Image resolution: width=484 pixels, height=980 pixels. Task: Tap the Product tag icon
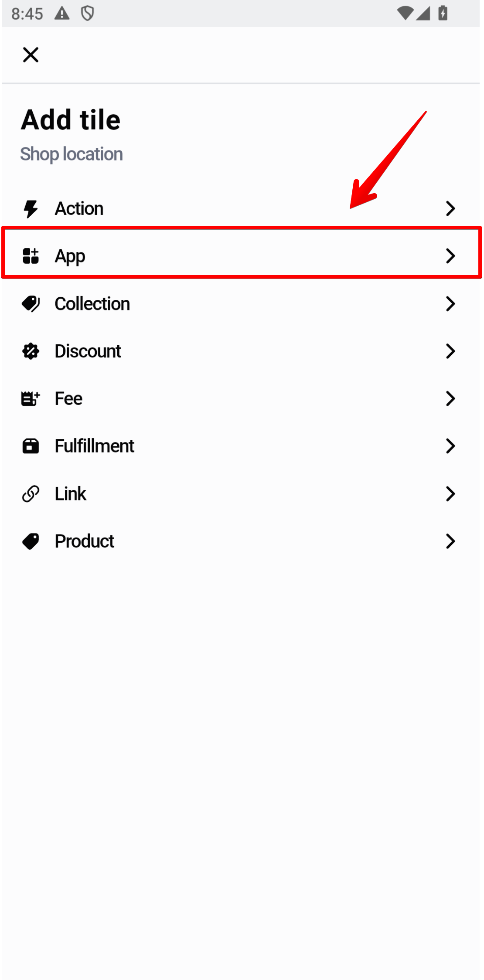[31, 541]
